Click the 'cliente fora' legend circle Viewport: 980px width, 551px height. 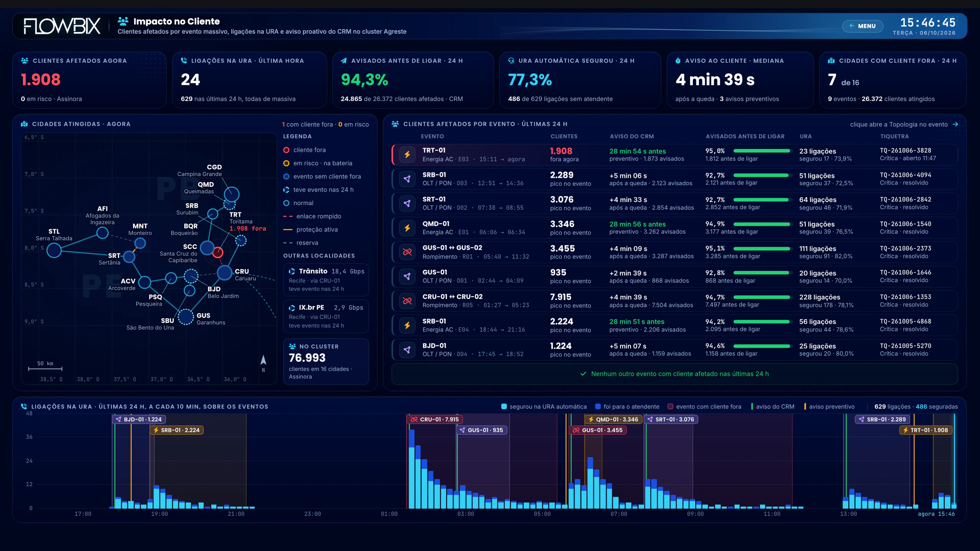pos(286,150)
